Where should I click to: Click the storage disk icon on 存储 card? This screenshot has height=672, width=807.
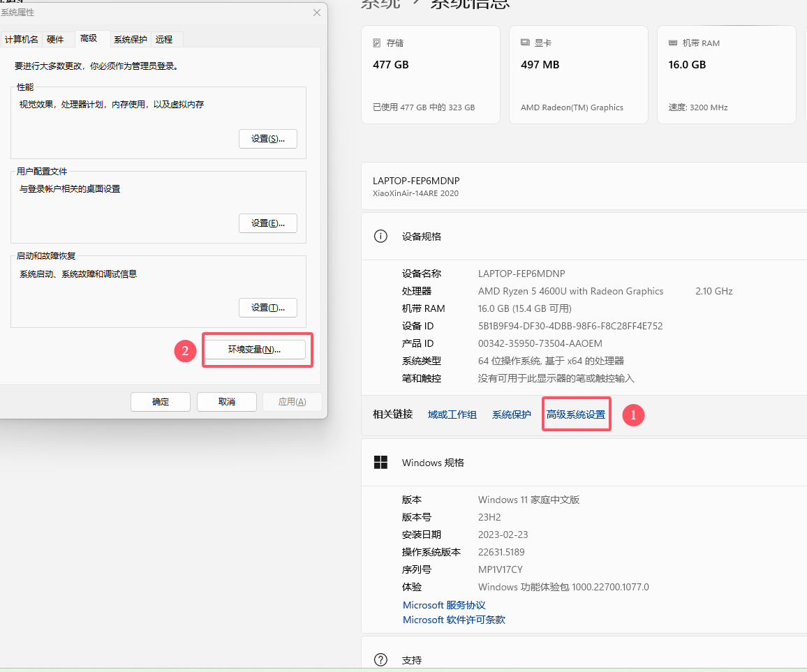[377, 43]
